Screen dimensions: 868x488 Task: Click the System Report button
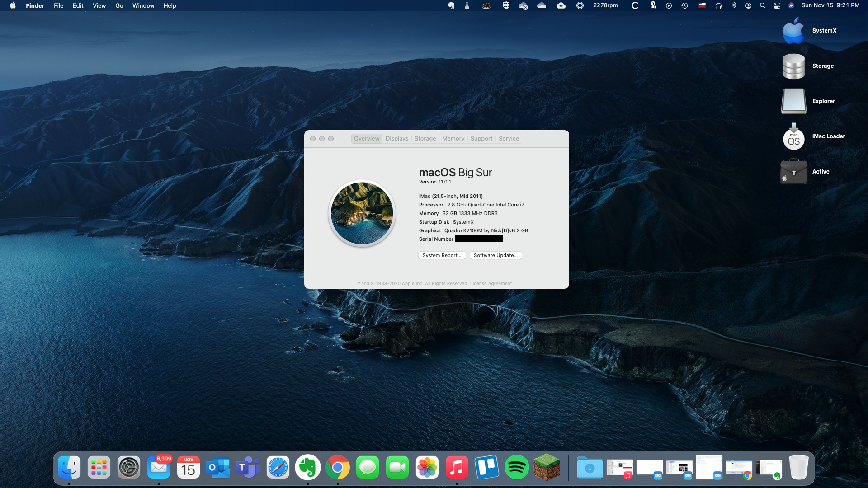[x=442, y=255]
